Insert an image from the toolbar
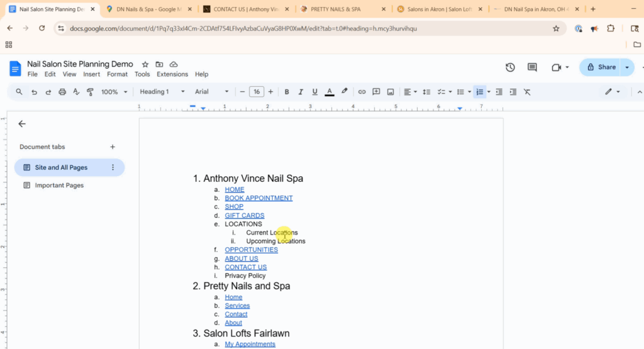Viewport: 644px width, 349px height. tap(390, 92)
